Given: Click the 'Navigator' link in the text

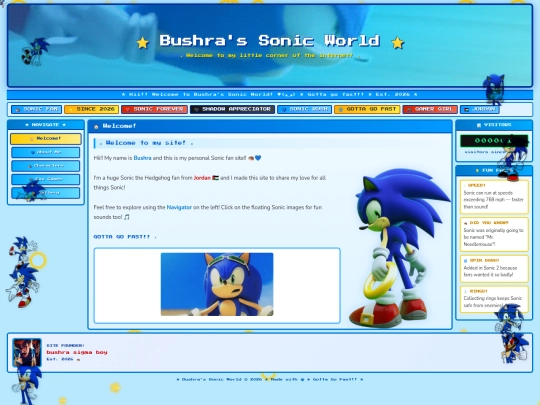Looking at the screenshot, I should coord(179,207).
